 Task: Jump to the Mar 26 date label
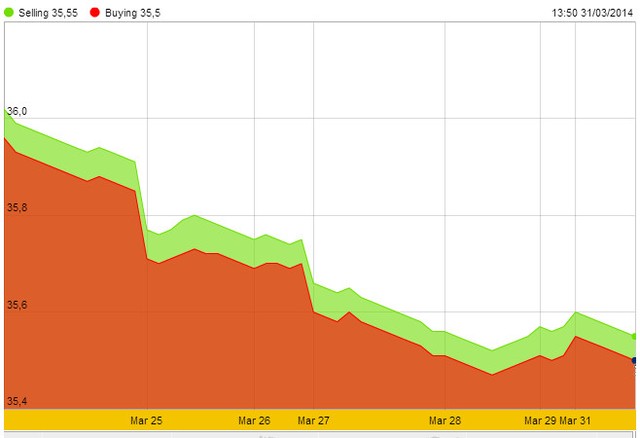pos(255,421)
